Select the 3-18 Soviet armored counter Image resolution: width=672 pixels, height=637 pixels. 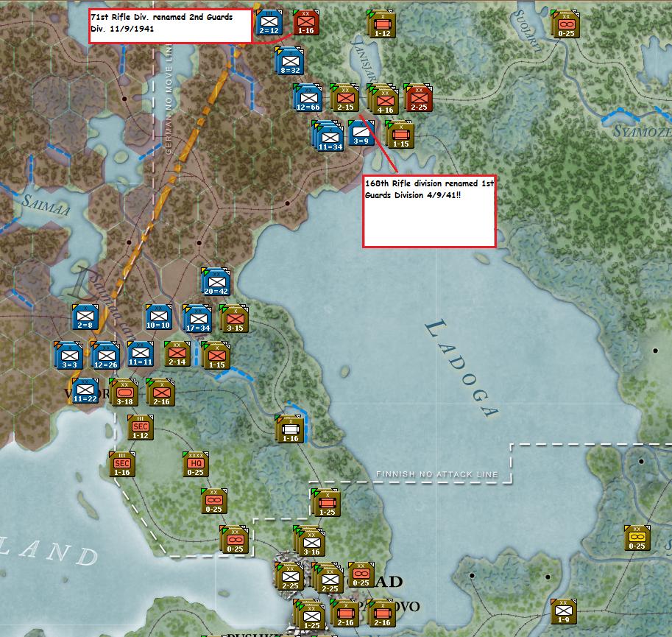point(124,393)
